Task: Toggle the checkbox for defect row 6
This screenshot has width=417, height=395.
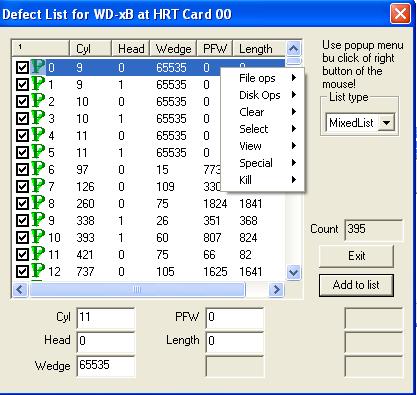Action: 22,170
